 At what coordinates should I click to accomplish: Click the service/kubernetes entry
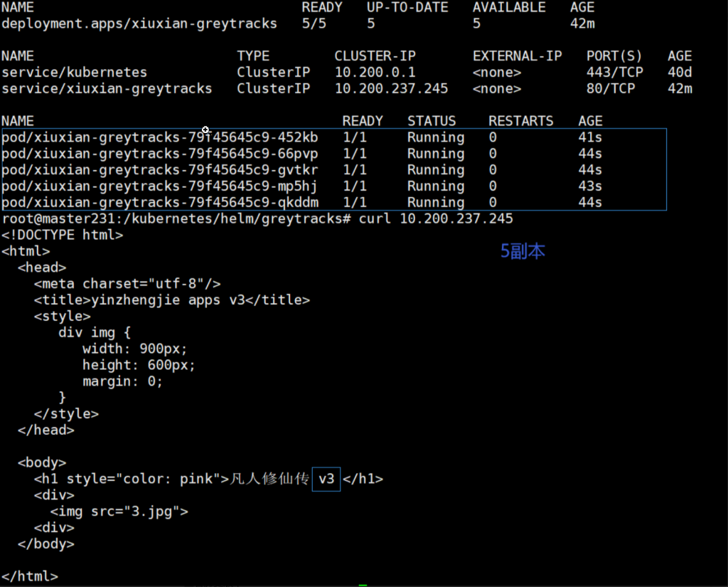tap(74, 73)
